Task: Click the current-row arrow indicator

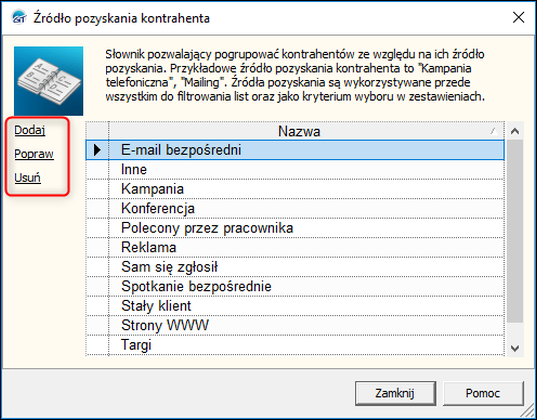Action: click(x=97, y=150)
